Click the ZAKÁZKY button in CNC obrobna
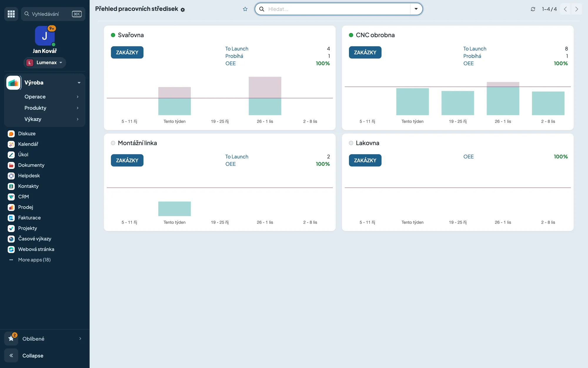This screenshot has width=588, height=368. point(365,52)
